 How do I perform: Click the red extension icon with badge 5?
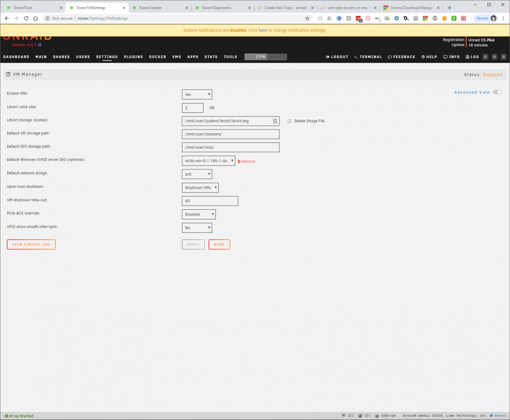pyautogui.click(x=359, y=18)
